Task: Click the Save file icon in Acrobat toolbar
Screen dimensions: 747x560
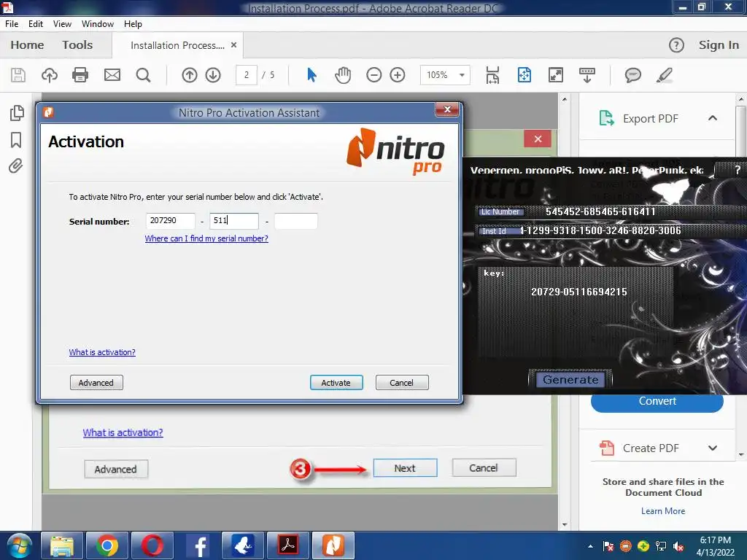Action: click(x=18, y=75)
